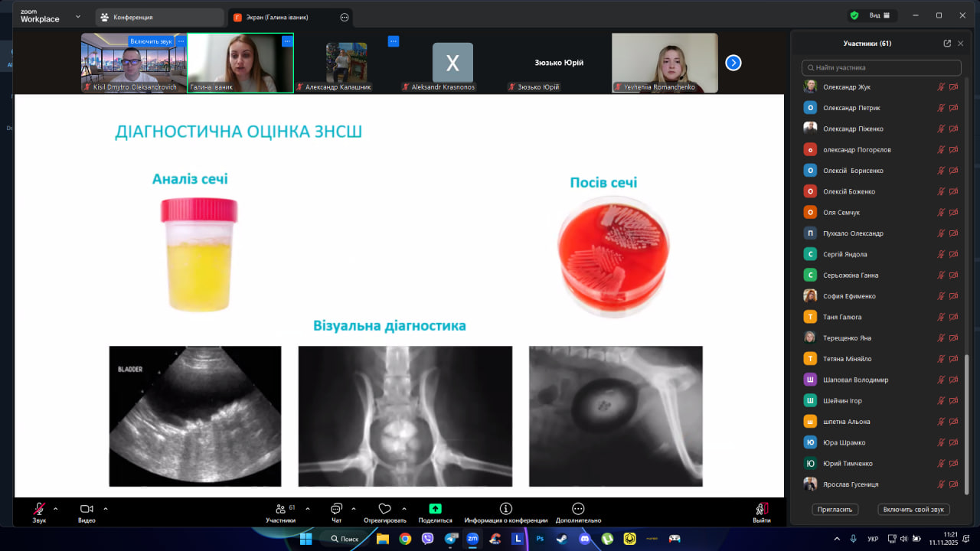Screen dimensions: 980x551
Task: Click the Leave meeting icon
Action: pos(761,509)
